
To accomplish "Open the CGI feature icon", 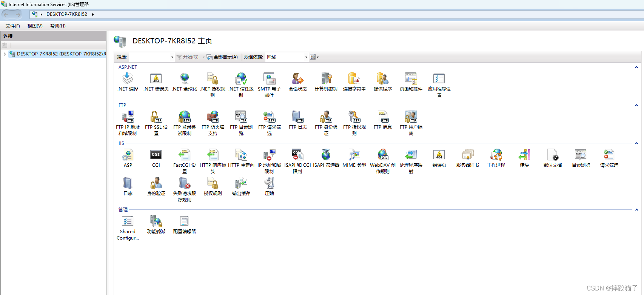I will 156,158.
